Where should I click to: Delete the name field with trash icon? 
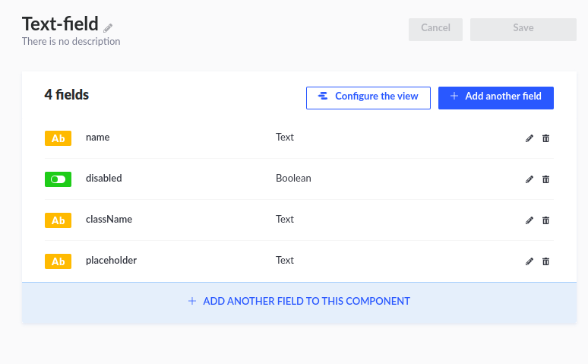(x=545, y=138)
